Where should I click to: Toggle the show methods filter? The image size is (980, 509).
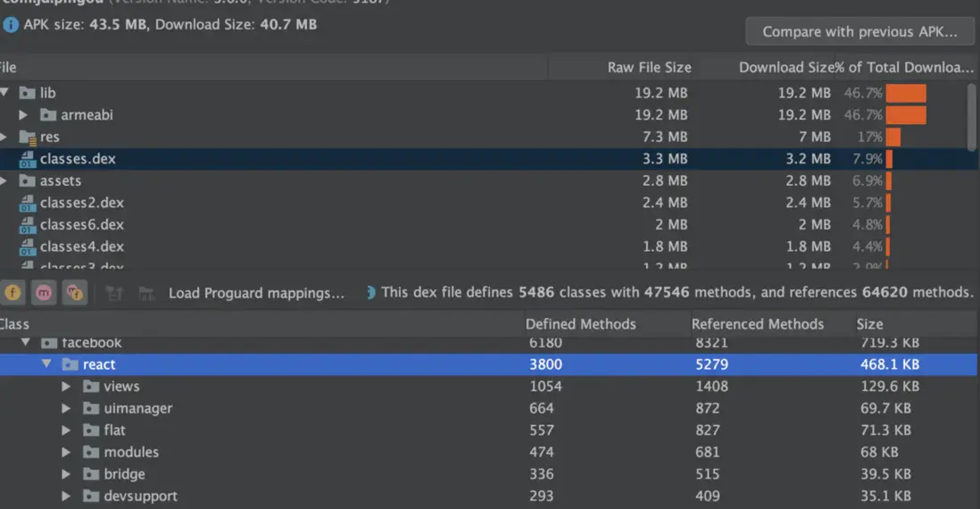pyautogui.click(x=44, y=292)
